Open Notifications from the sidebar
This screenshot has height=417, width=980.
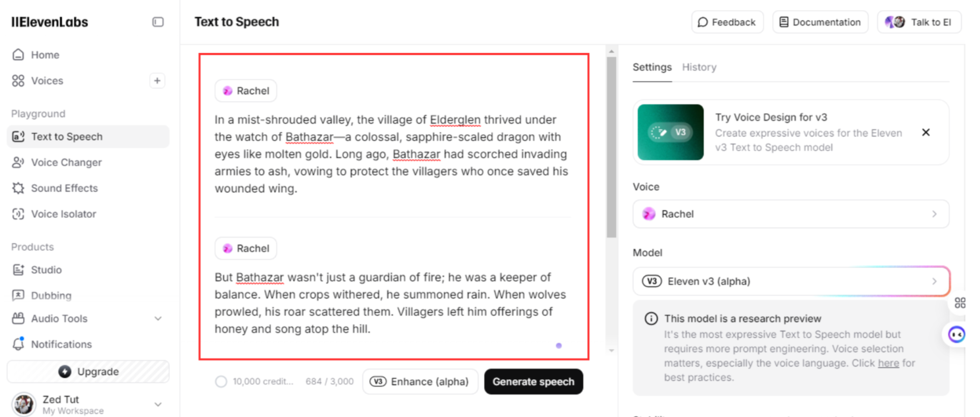click(61, 344)
